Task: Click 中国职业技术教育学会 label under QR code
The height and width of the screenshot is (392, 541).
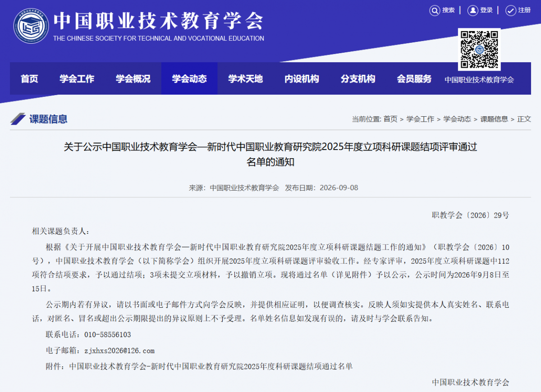Action: tap(479, 80)
